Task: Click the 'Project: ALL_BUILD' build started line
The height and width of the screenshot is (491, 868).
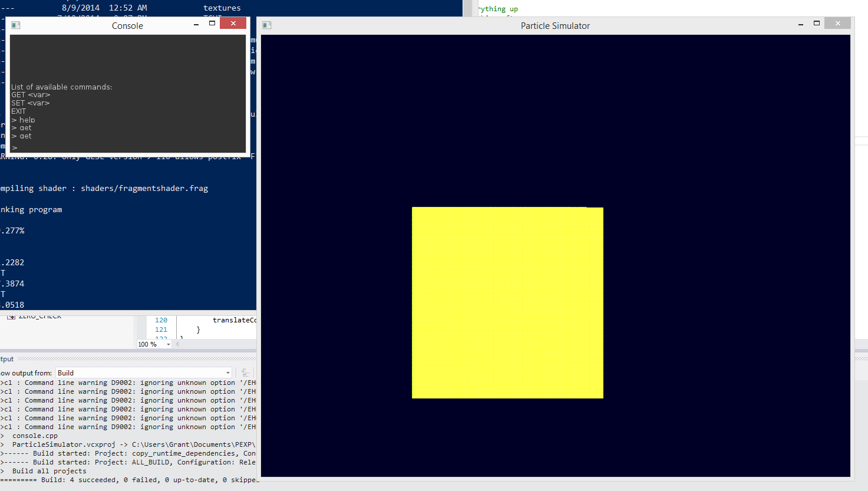Action: 128,462
